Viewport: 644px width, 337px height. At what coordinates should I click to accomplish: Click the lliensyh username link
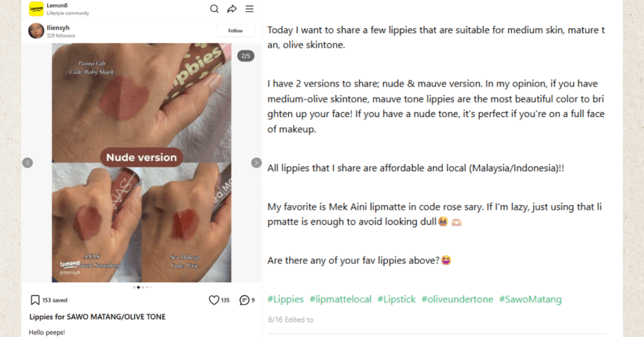pyautogui.click(x=58, y=28)
